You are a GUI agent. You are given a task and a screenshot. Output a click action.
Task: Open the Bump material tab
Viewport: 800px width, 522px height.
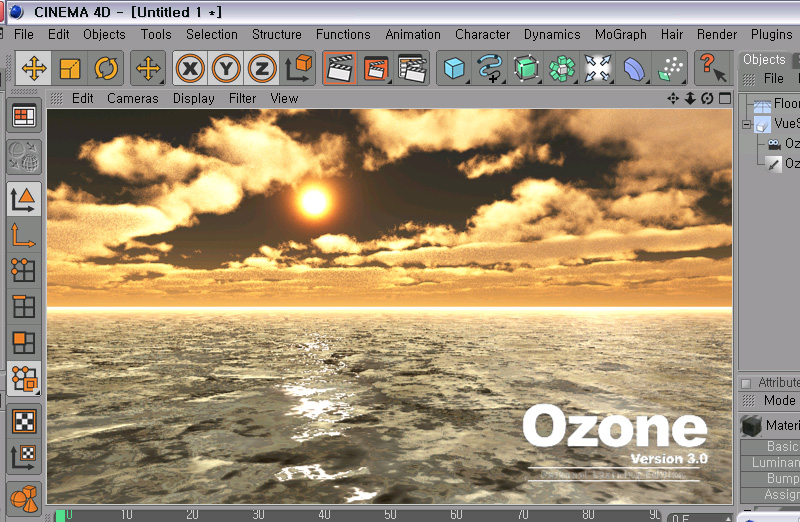point(770,478)
